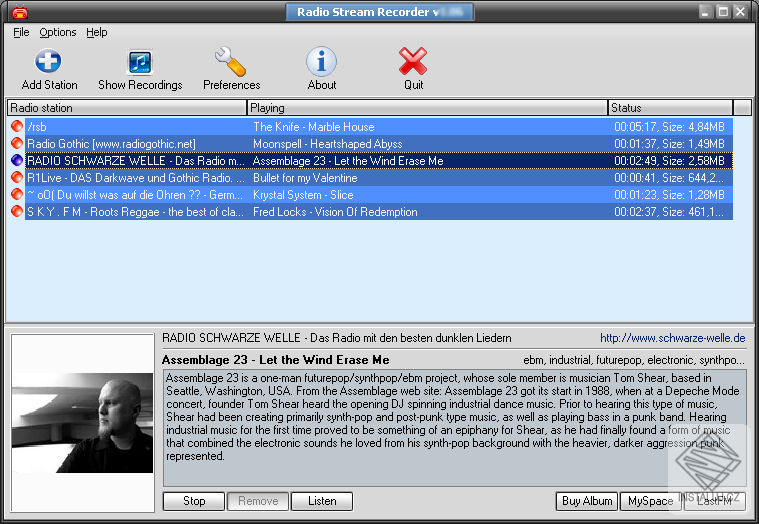Click the 00:02:49, Size: 2,58MB status cell

[x=669, y=161]
